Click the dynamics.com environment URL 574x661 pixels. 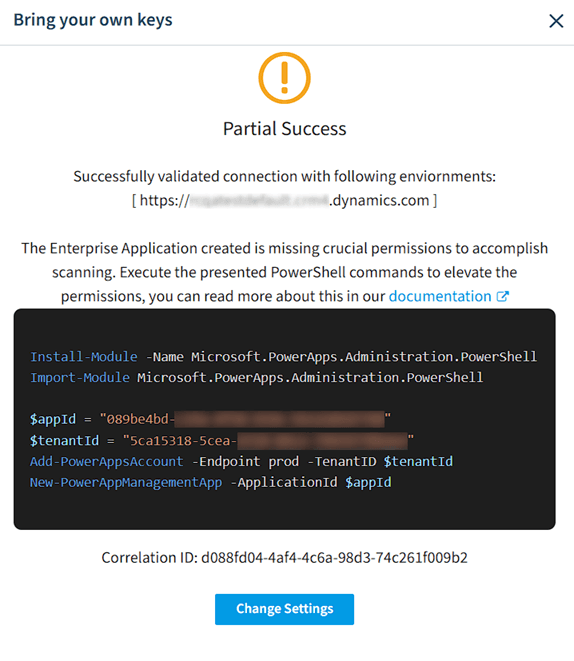(x=284, y=200)
